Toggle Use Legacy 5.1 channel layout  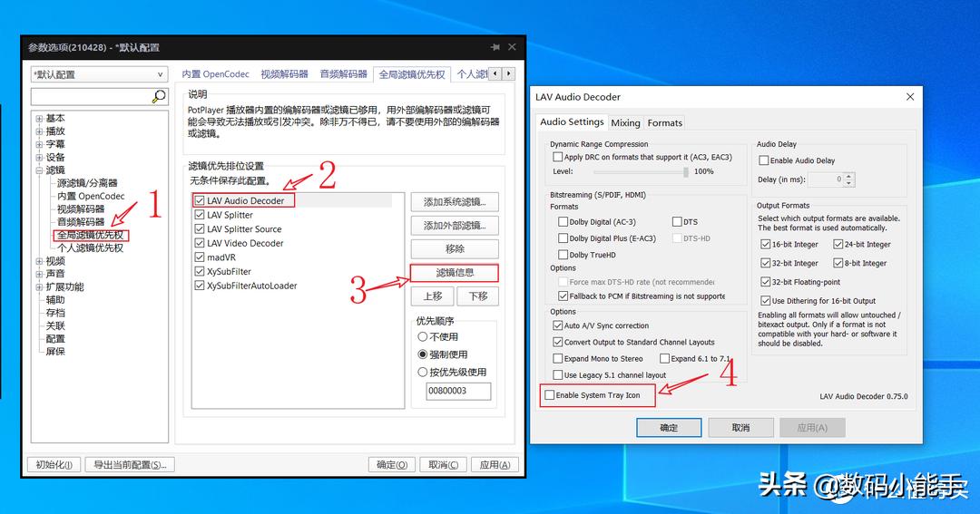point(557,374)
